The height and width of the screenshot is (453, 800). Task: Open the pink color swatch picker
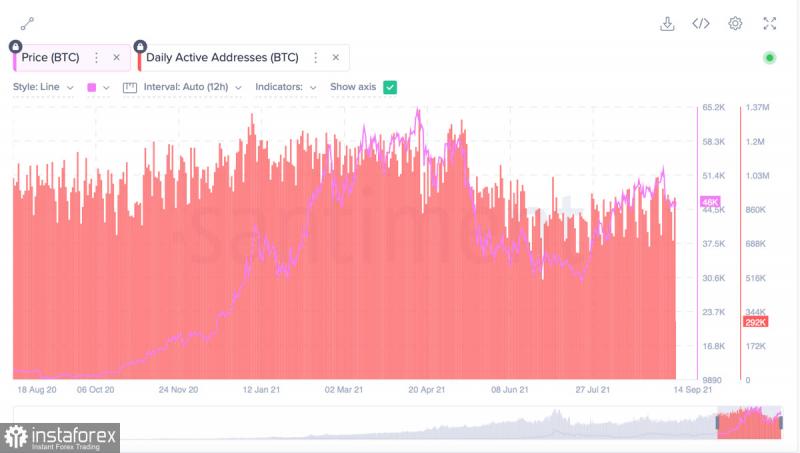pos(98,87)
